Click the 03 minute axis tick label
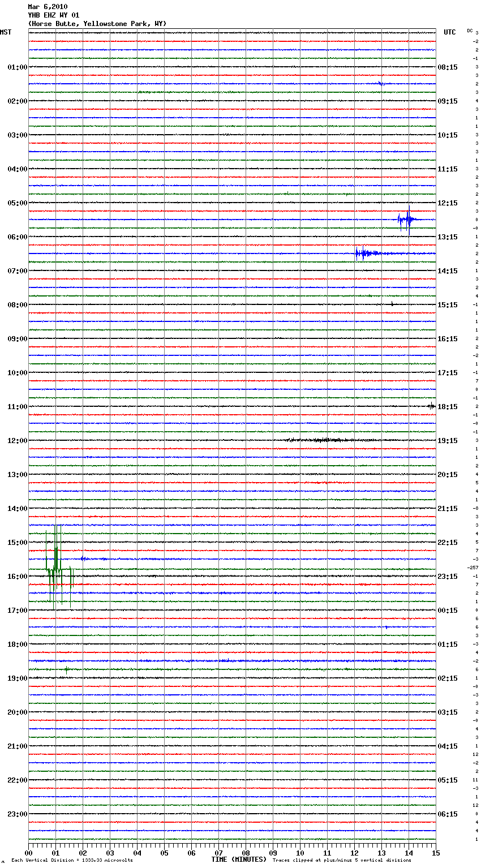The image size is (481, 868). click(x=110, y=853)
